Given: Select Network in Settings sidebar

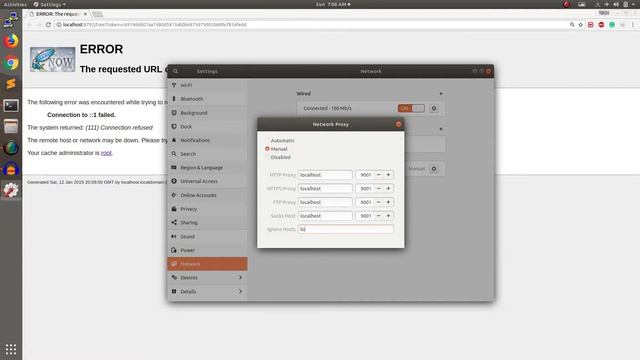Looking at the screenshot, I should 207,264.
